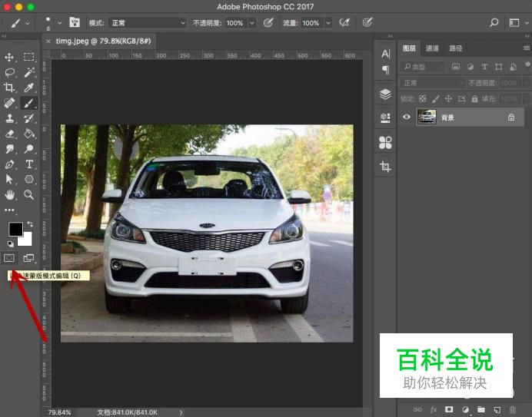Select the Path Selection tool
This screenshot has height=417, width=532.
click(9, 179)
